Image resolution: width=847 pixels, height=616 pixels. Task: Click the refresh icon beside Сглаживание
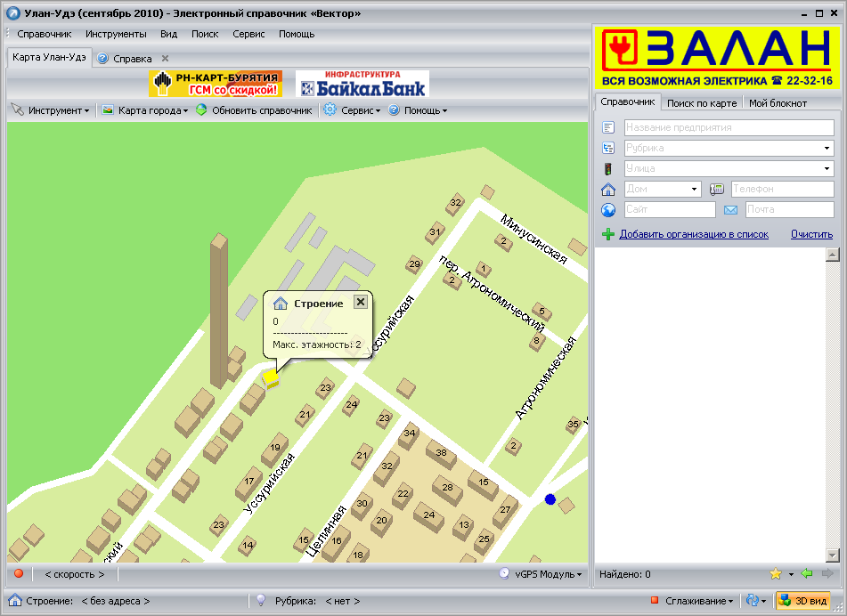(x=753, y=601)
